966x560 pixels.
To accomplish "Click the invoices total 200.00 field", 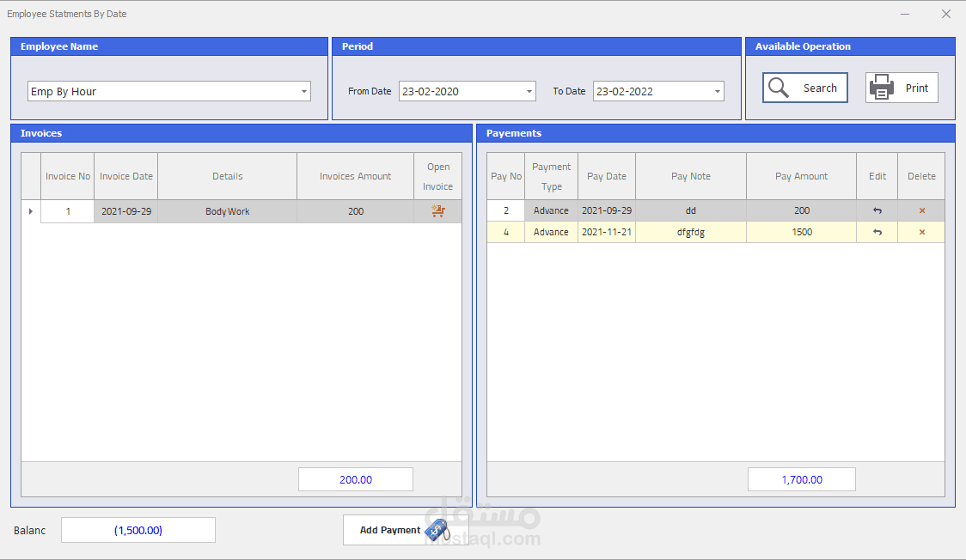I will pyautogui.click(x=356, y=479).
